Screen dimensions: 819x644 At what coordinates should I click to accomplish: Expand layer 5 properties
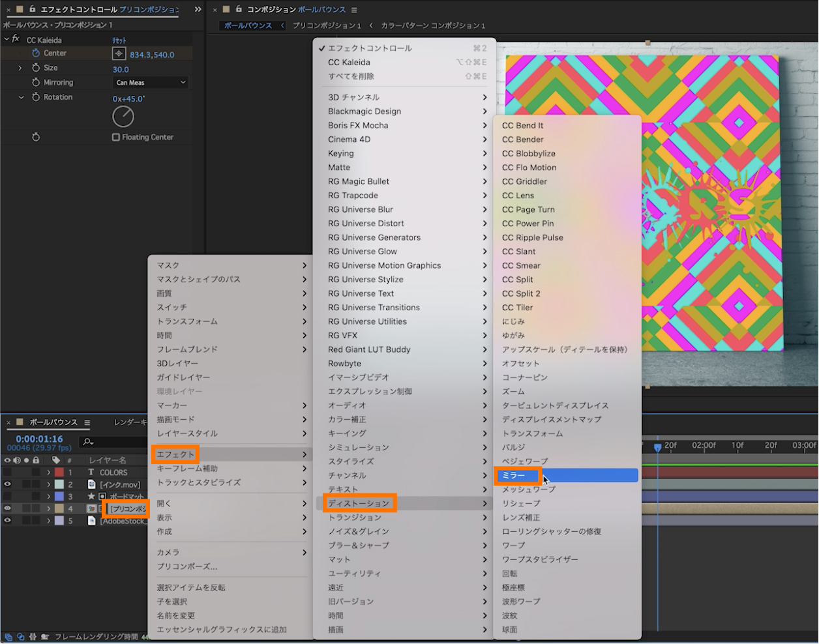point(48,521)
